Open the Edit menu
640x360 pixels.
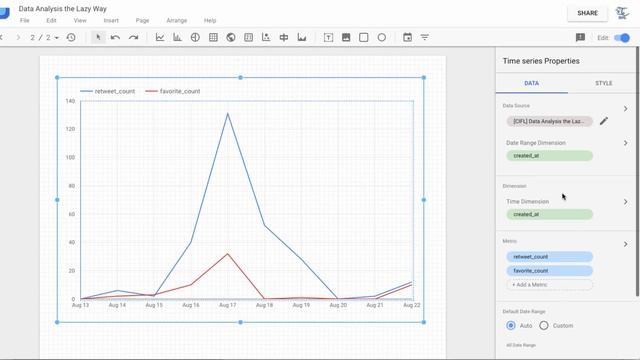pyautogui.click(x=51, y=20)
